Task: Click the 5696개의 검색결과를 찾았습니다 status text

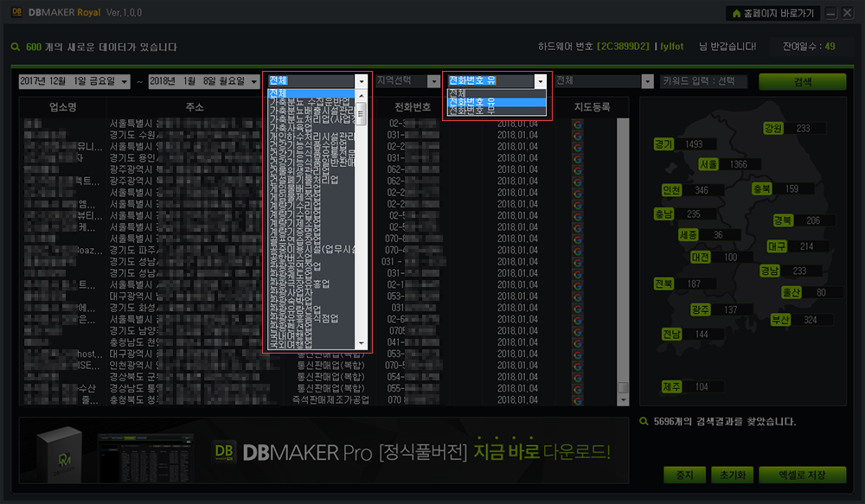Action: click(725, 422)
